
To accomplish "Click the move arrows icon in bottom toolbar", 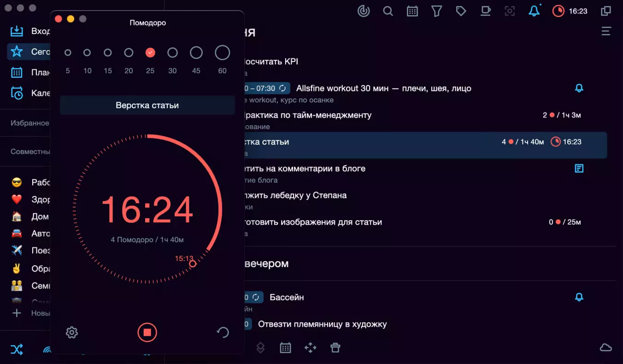I will point(311,348).
